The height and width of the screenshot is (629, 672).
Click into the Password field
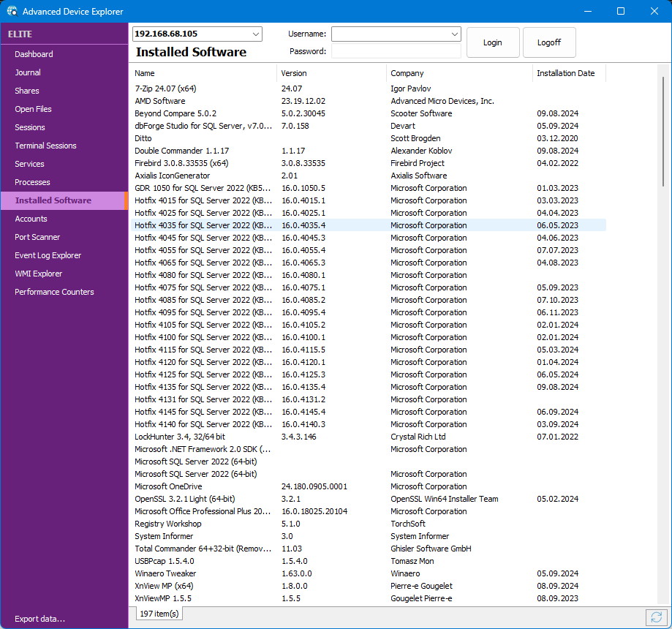pyautogui.click(x=396, y=51)
